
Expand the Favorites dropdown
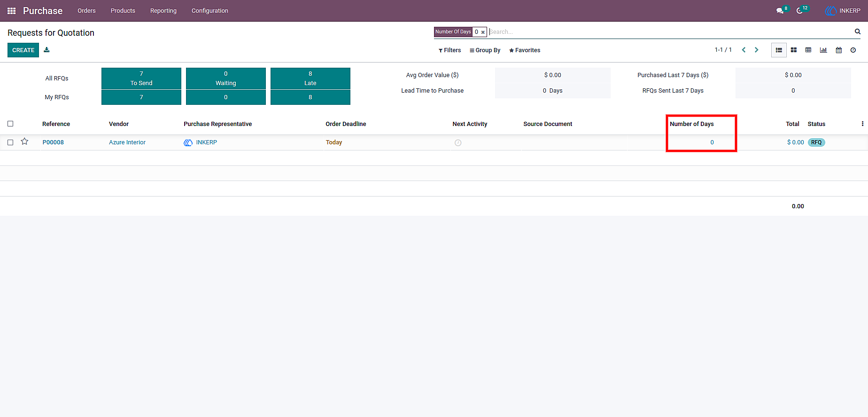click(525, 50)
